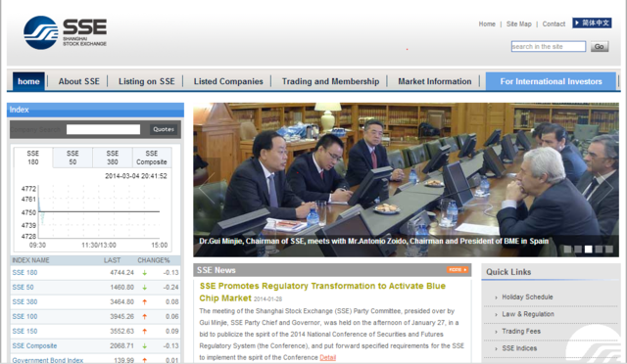Open SSE Indices quick link
Screen dimensions: 627x364
pyautogui.click(x=519, y=348)
